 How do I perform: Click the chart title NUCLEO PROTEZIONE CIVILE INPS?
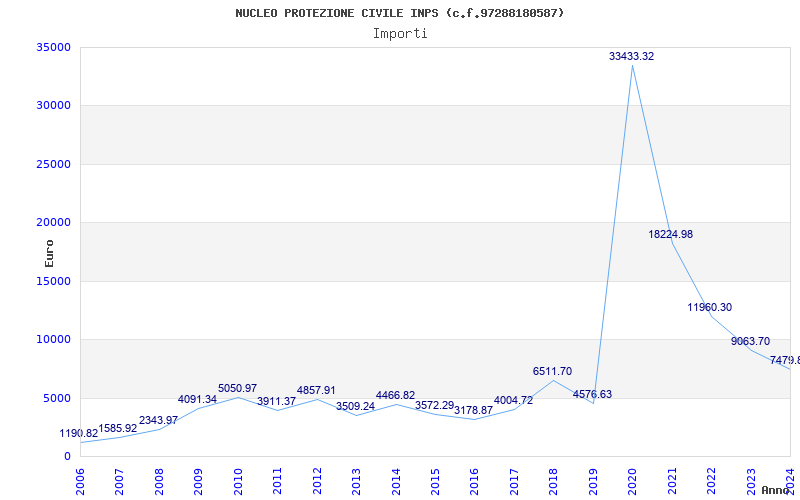click(x=399, y=13)
